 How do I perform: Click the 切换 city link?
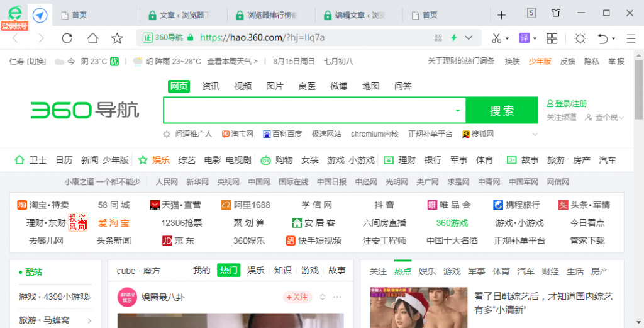tap(36, 62)
